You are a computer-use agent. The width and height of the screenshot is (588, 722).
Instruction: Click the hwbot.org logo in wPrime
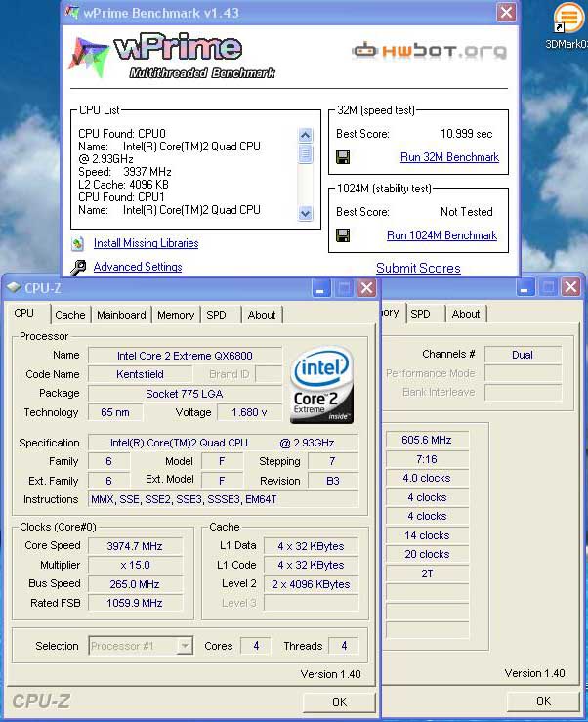[x=429, y=51]
